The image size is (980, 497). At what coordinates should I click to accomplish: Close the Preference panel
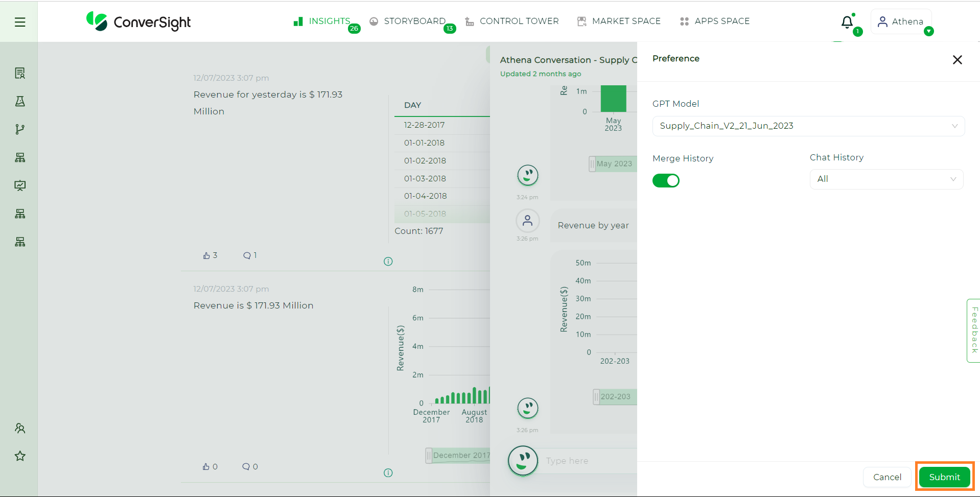click(957, 60)
